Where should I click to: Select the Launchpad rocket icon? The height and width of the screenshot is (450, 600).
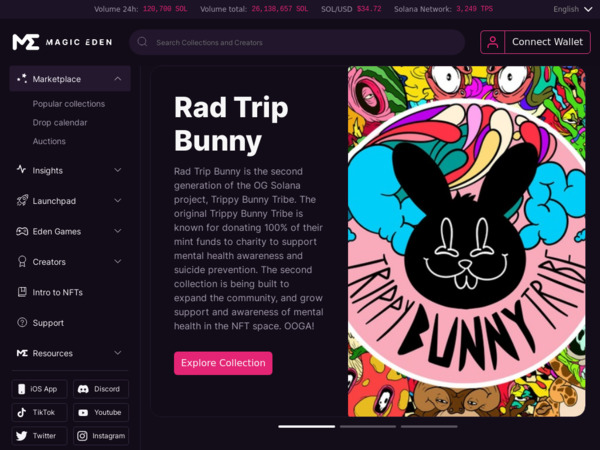tap(22, 201)
